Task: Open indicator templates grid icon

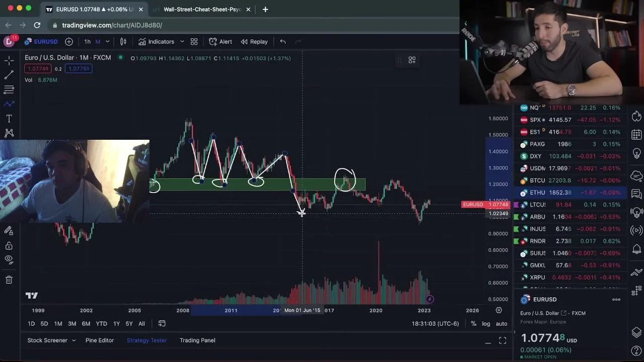Action: 194,42
